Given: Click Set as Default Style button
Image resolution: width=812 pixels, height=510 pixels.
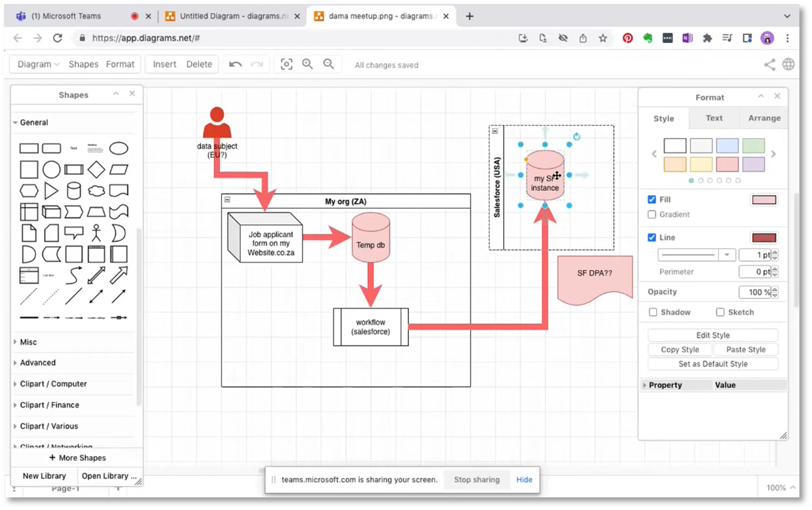Looking at the screenshot, I should tap(713, 364).
